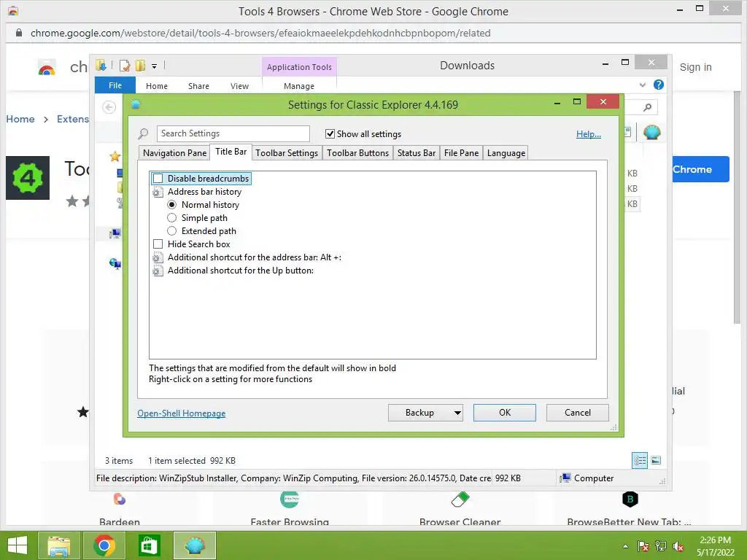The image size is (747, 560).
Task: Open File Explorer from the taskbar
Action: 58,545
